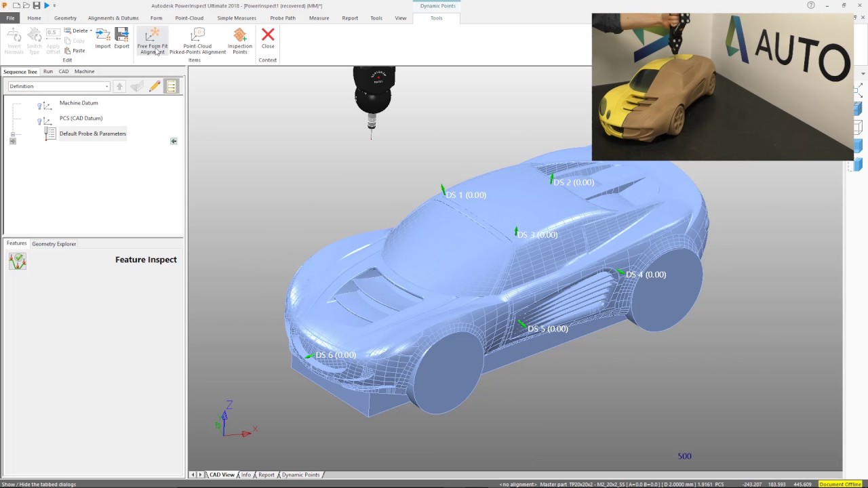Switch to the Geometry Explorer tab
This screenshot has width=868, height=488.
tap(54, 243)
